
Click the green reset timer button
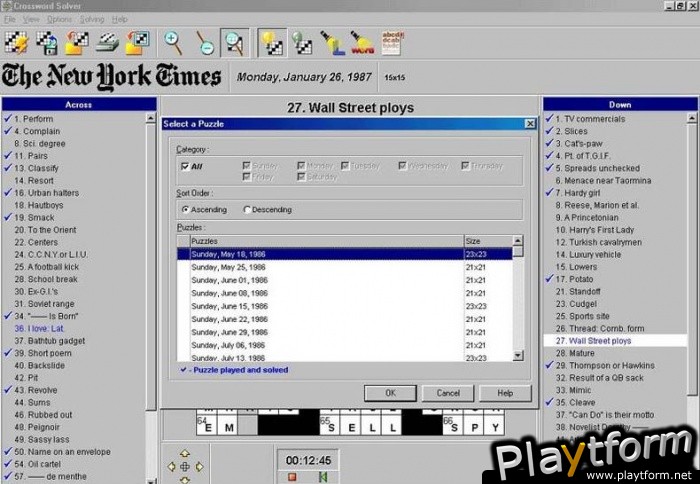[323, 477]
